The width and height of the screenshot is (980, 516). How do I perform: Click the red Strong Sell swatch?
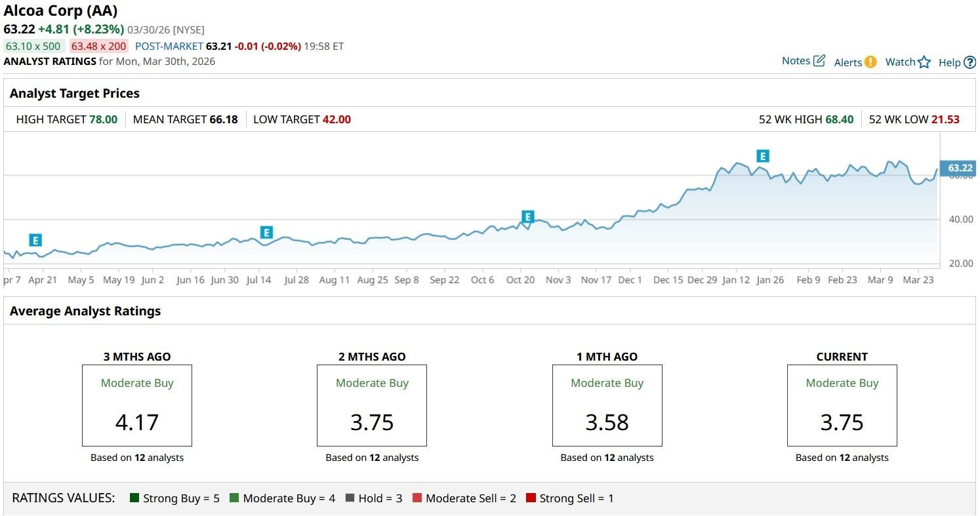coord(531,498)
